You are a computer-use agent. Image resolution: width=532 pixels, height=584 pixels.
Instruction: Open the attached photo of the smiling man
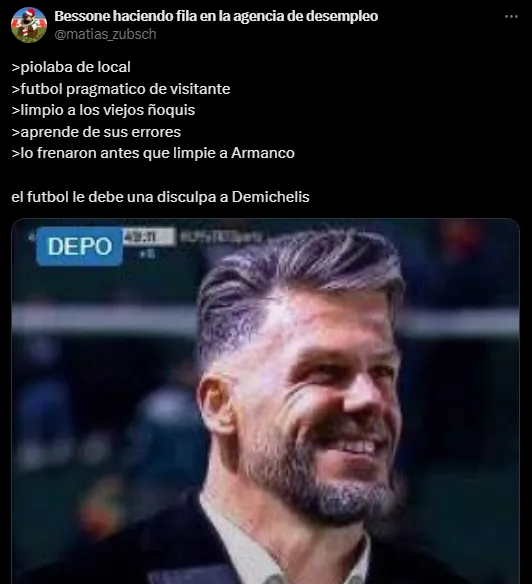point(265,401)
